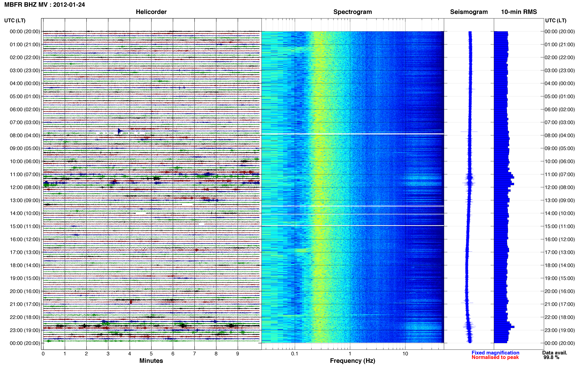Select right axis label "17:00 (13:00)"

pos(560,252)
